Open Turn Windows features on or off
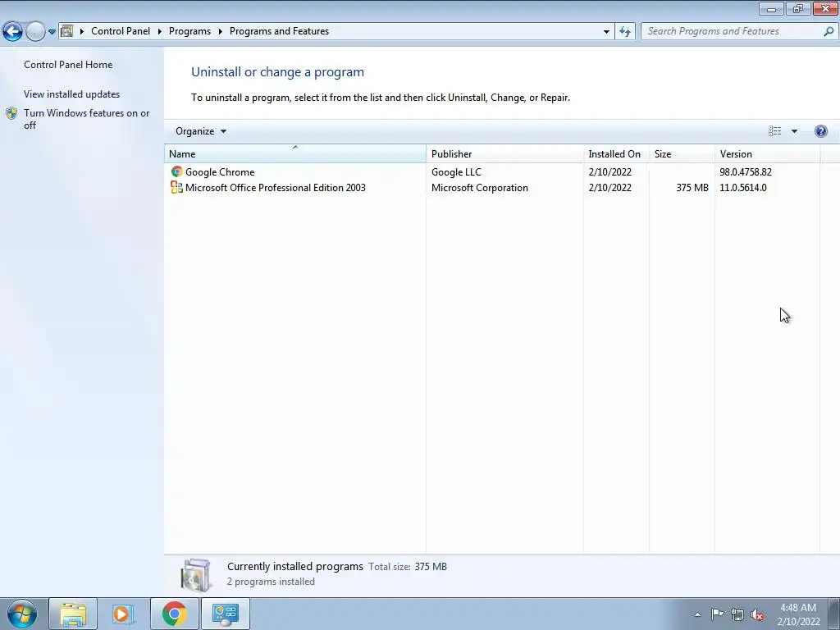This screenshot has width=840, height=630. [87, 119]
